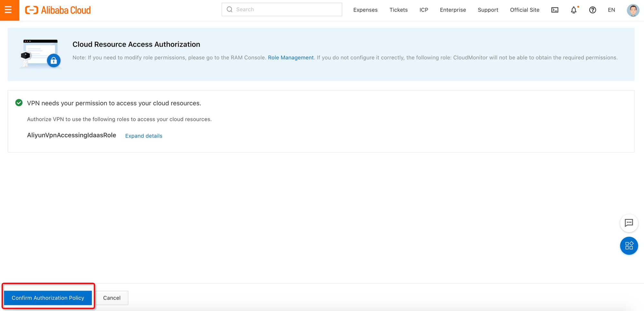Expand details for AliyunVpnAccessingIdaasRole

click(144, 136)
